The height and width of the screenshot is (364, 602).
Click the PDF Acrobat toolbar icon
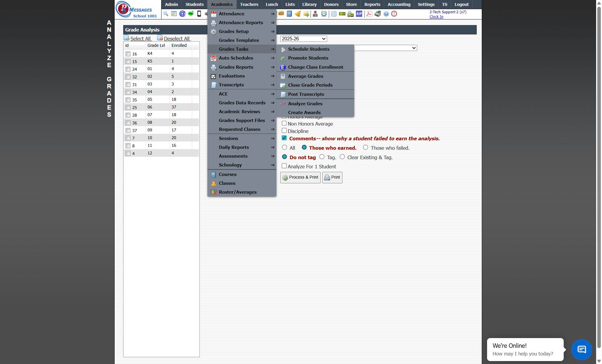[369, 14]
